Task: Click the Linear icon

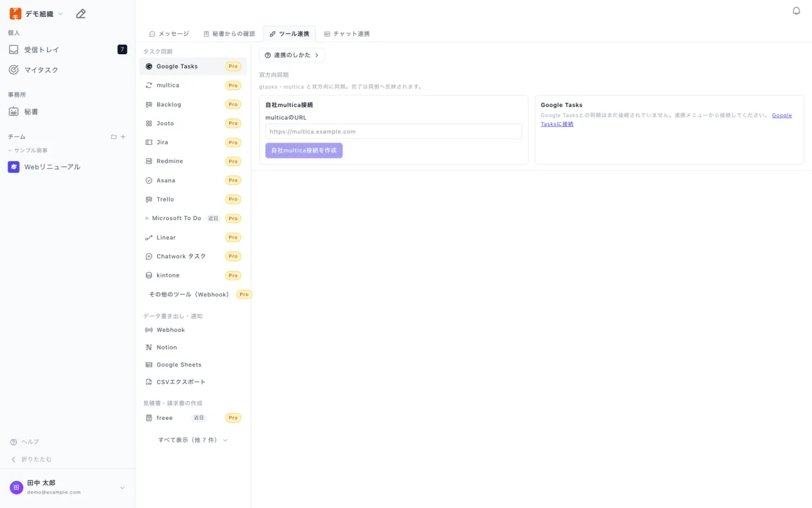Action: tap(149, 238)
